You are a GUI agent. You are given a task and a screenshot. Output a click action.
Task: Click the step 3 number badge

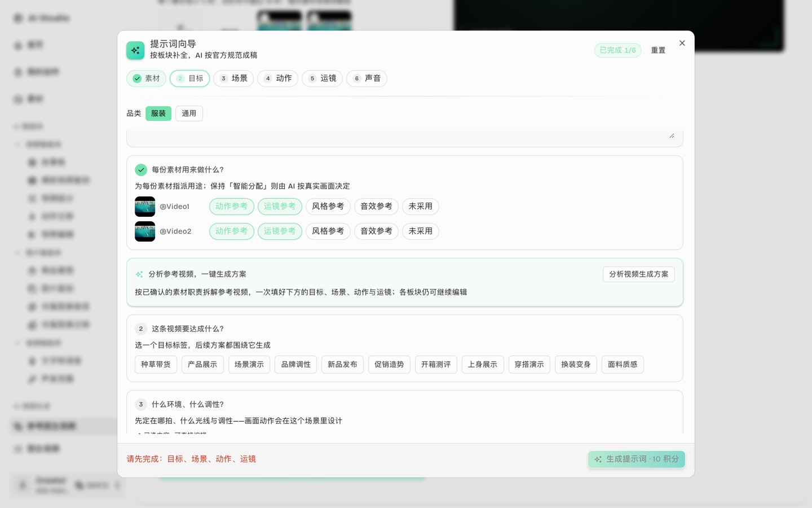(141, 404)
